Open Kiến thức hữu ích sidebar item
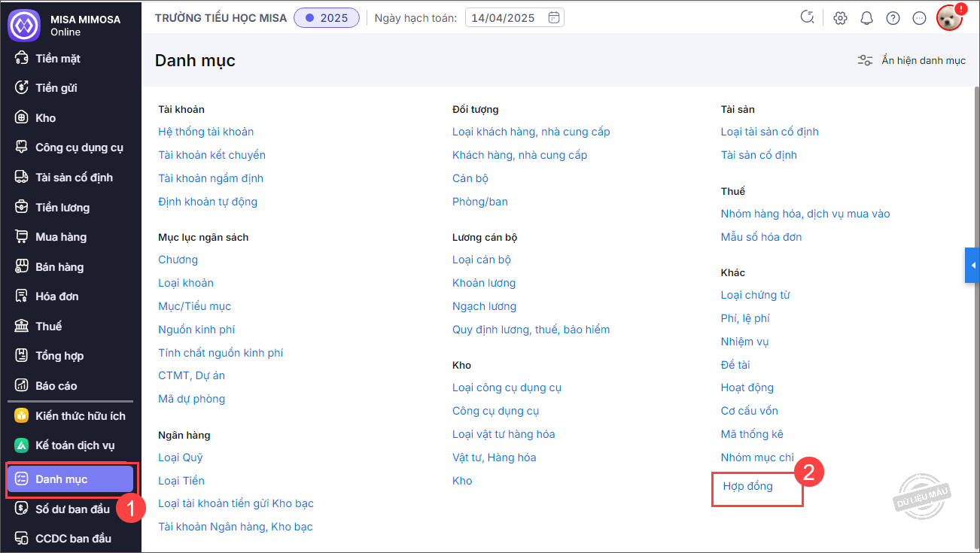 coord(80,416)
